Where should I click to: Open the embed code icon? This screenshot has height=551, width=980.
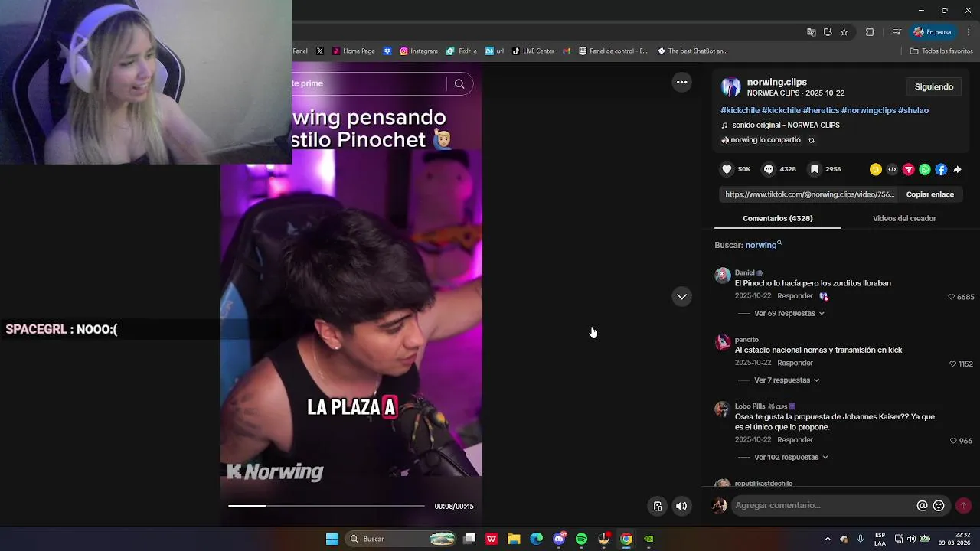tap(892, 170)
